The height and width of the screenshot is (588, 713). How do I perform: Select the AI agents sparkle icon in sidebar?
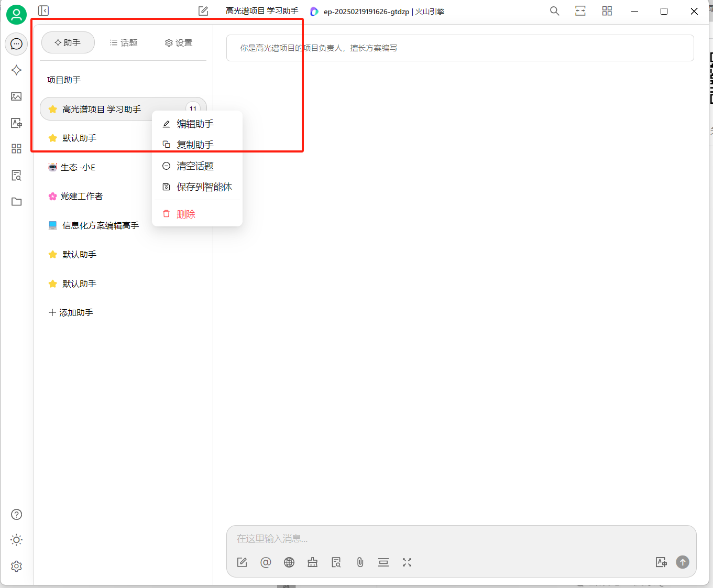click(16, 70)
